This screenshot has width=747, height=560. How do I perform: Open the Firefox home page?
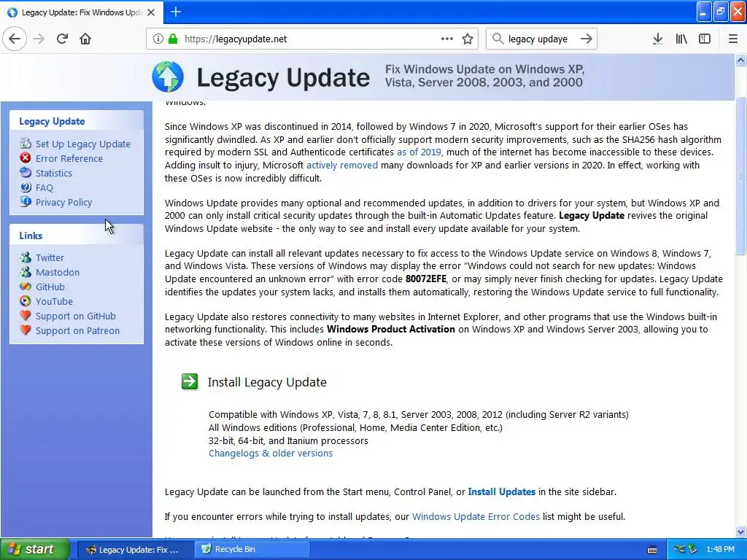[x=85, y=39]
